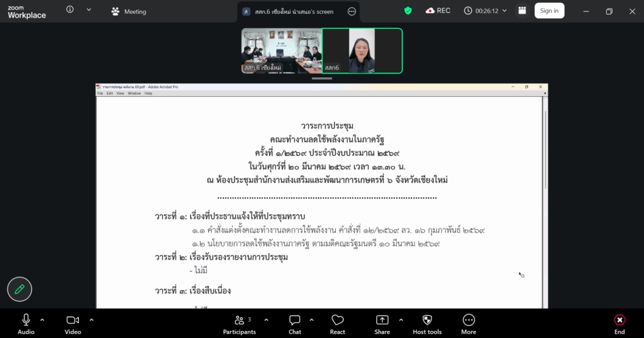Toggle the microphone Audio button
644x338 pixels.
(x=26, y=324)
